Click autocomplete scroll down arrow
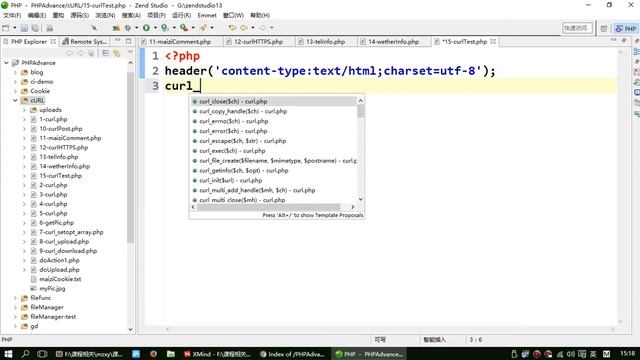The width and height of the screenshot is (640, 360). (360, 199)
